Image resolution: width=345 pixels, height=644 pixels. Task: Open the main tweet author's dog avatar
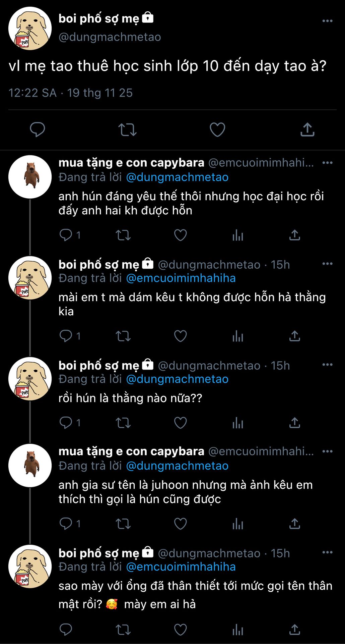tap(30, 29)
